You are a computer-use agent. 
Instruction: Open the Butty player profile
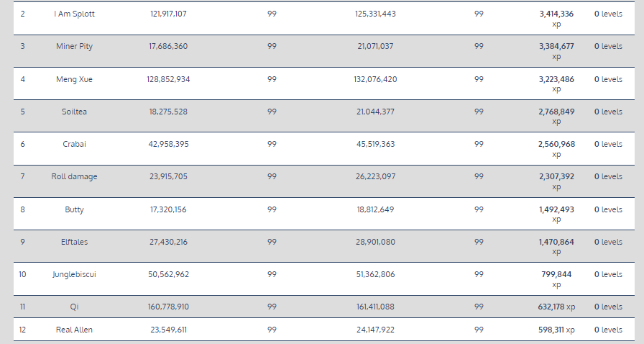(74, 209)
